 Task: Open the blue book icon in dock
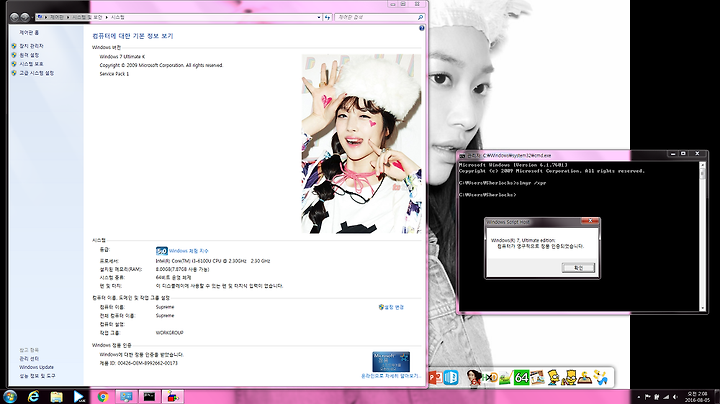click(x=451, y=377)
